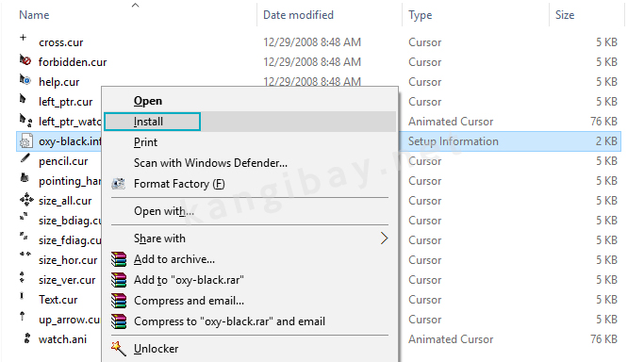Click Compress to "oxy-black.rar" and email
The image size is (644, 362).
point(229,321)
